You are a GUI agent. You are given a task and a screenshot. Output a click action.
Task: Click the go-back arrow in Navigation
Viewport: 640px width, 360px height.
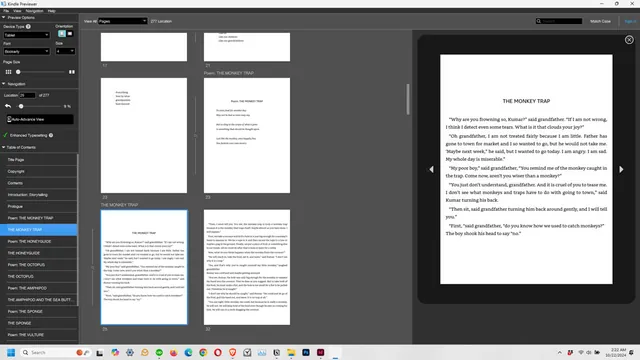(x=8, y=106)
